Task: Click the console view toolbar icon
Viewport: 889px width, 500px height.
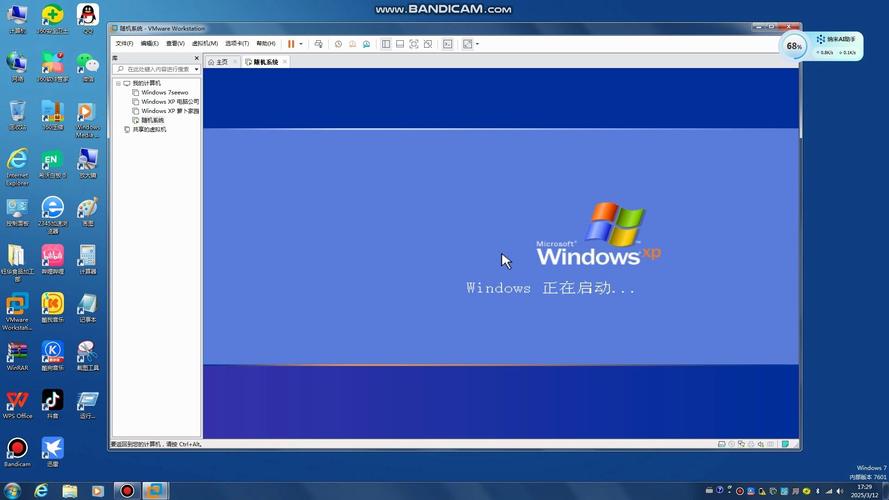Action: [447, 44]
